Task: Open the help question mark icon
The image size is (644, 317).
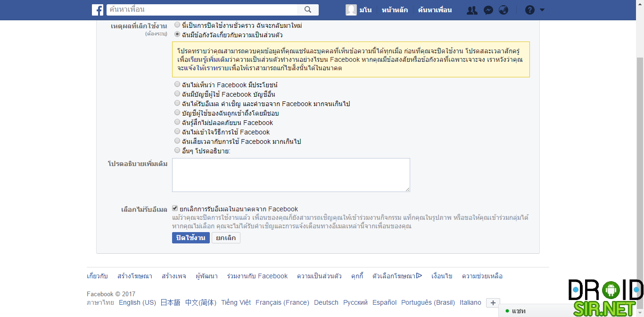Action: (x=530, y=10)
